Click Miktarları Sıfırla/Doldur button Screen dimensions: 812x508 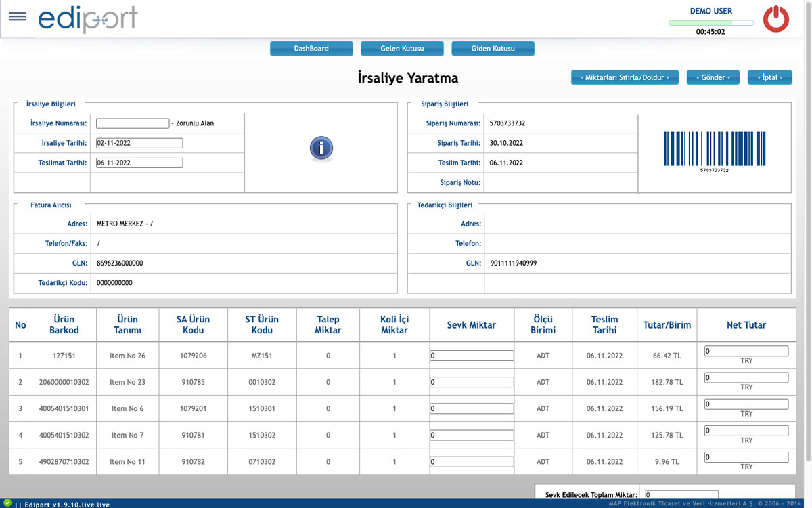[x=625, y=78]
